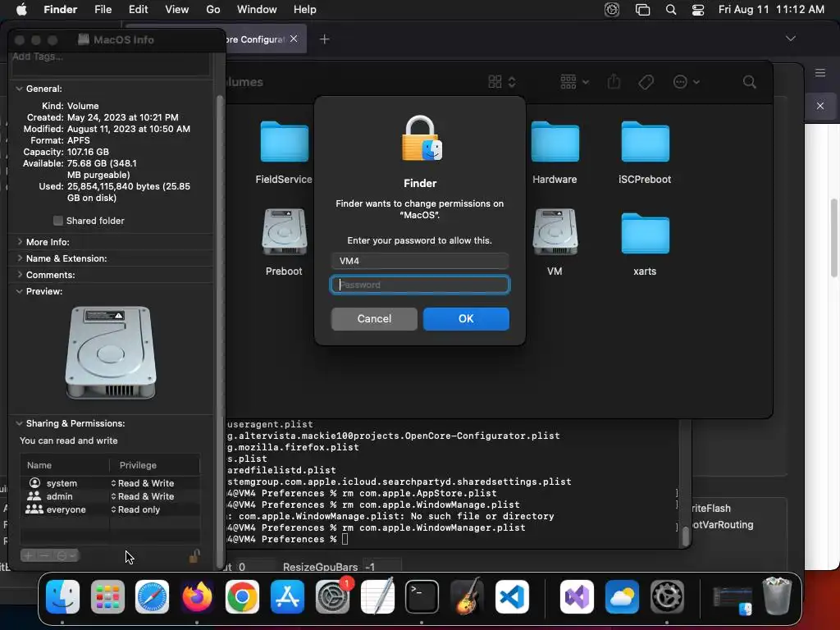The image size is (840, 630).
Task: Click the ResizeGpuBars value field
Action: click(x=382, y=567)
